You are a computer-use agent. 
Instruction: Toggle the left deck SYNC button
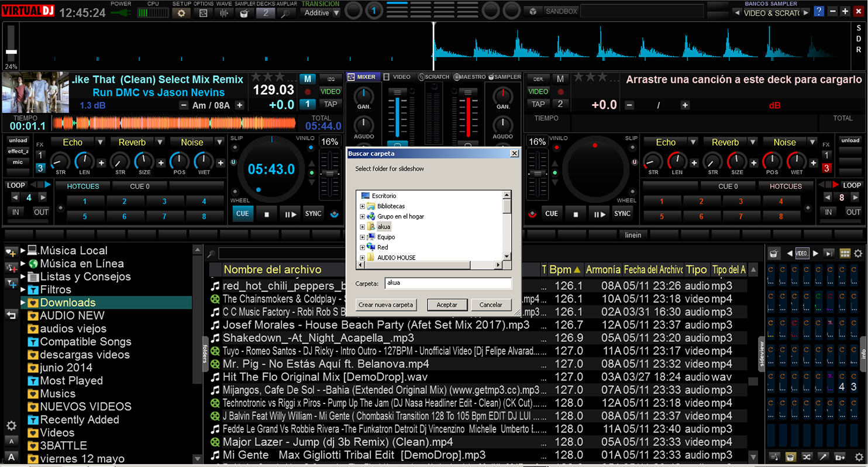[x=314, y=214]
